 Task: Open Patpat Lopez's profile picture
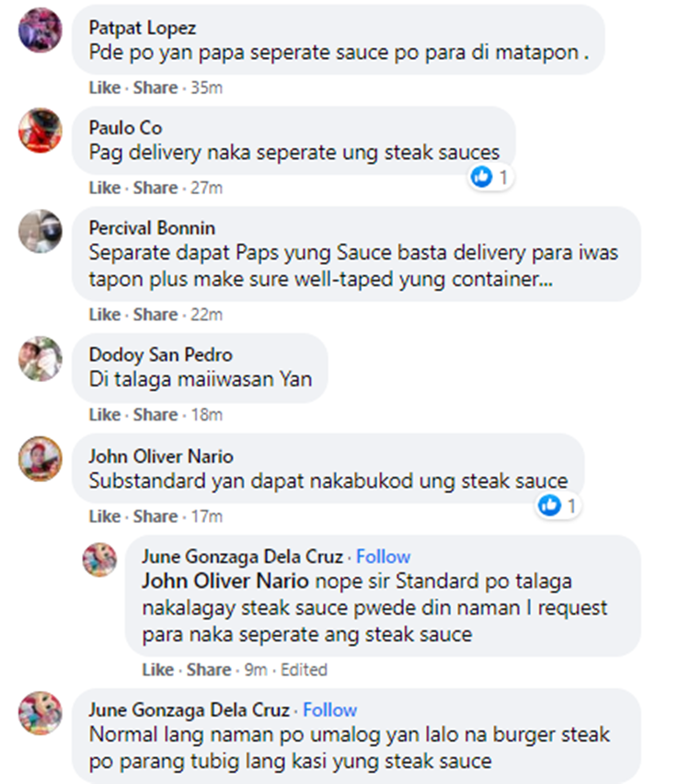(x=40, y=29)
